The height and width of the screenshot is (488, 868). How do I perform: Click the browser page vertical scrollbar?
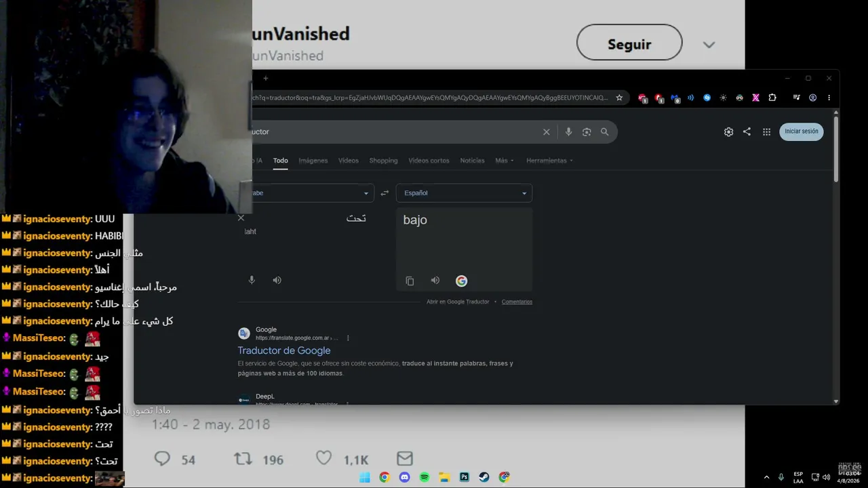[x=836, y=150]
